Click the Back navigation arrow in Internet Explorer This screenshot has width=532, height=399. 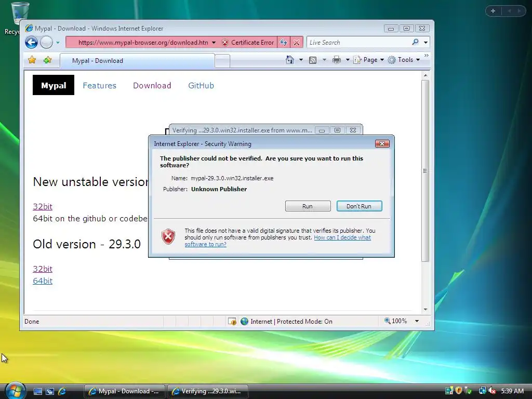[31, 43]
